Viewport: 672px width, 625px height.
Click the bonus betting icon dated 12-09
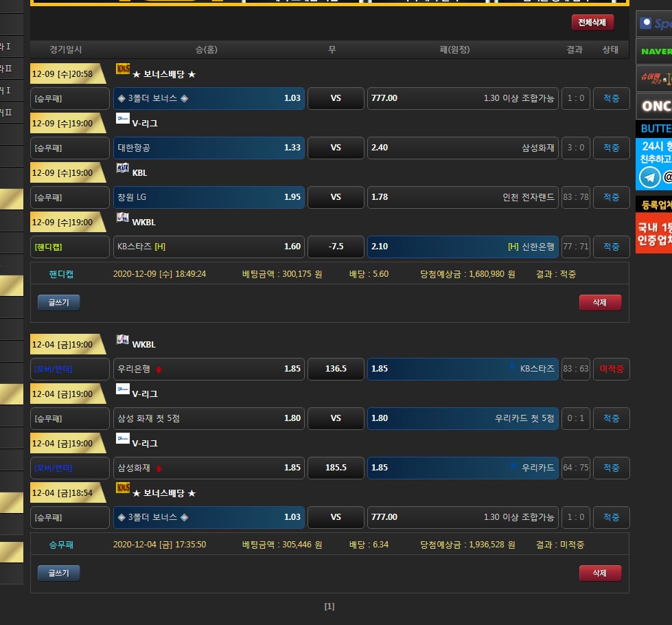pyautogui.click(x=123, y=69)
